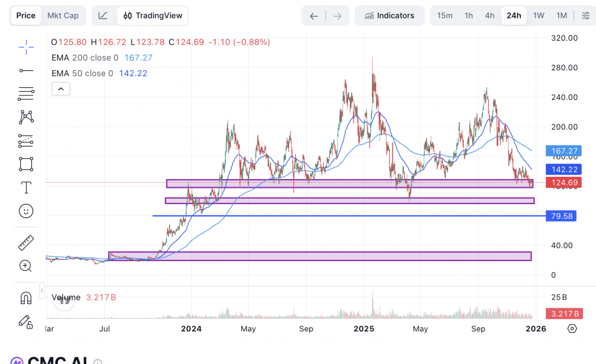Select the rectangle shape tool

(26, 164)
